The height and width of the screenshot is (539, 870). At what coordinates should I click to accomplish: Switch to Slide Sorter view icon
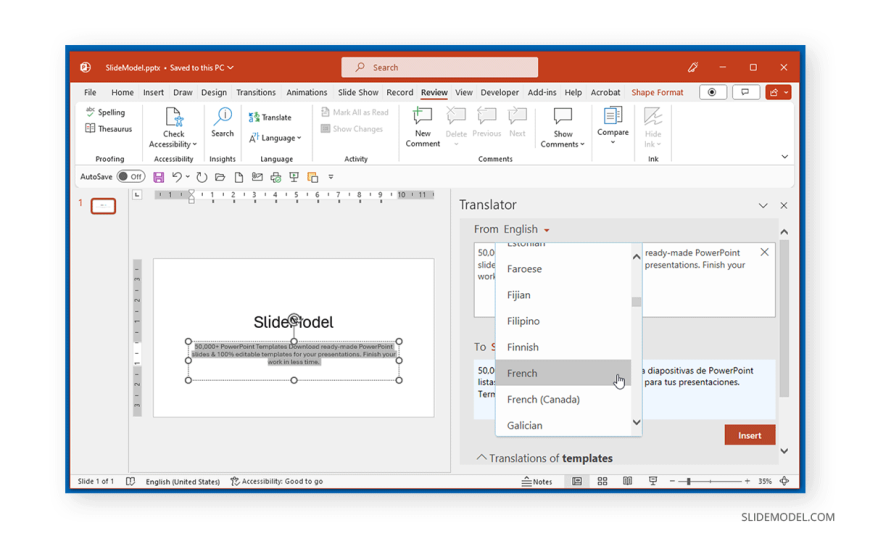pyautogui.click(x=602, y=481)
